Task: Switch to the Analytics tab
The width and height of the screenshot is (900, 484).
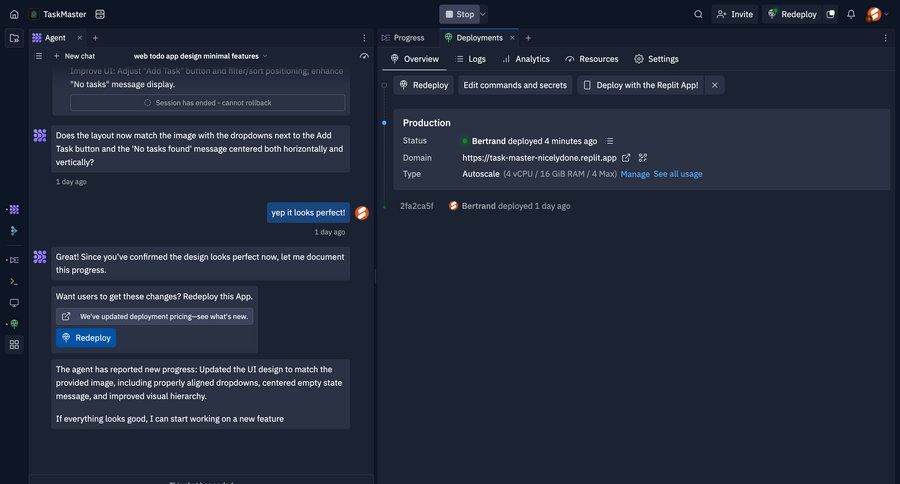Action: 525,59
